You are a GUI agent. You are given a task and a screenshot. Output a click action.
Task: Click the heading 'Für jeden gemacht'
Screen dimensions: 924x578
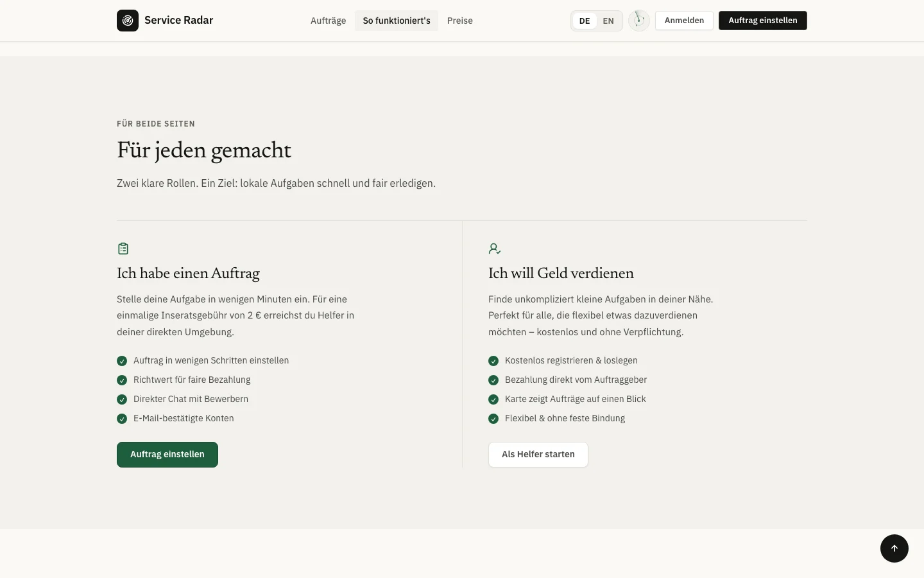click(x=204, y=150)
